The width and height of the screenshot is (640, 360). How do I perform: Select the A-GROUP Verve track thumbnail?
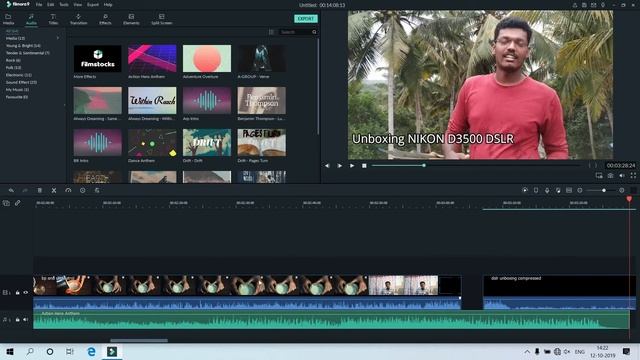point(262,58)
